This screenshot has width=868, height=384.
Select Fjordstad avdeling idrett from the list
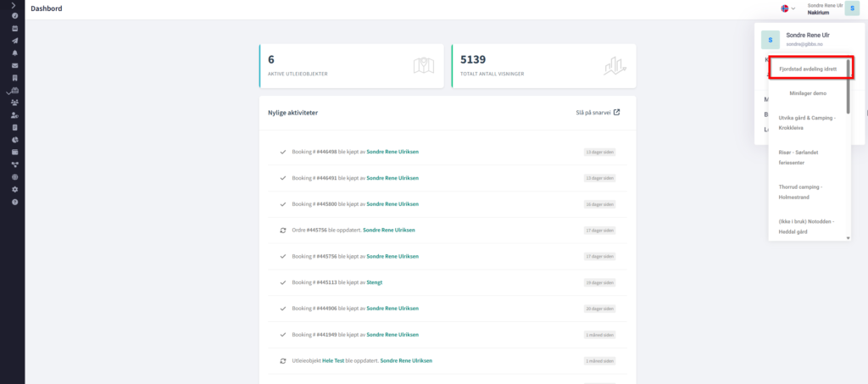point(807,69)
